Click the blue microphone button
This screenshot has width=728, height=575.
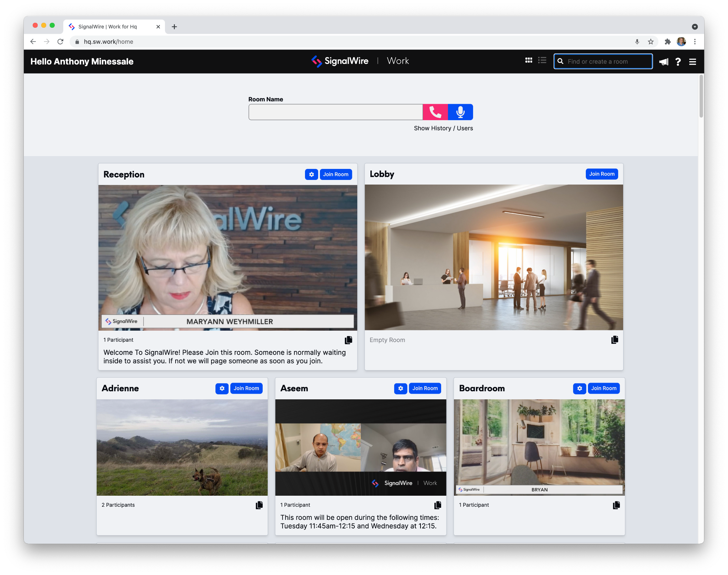tap(460, 112)
